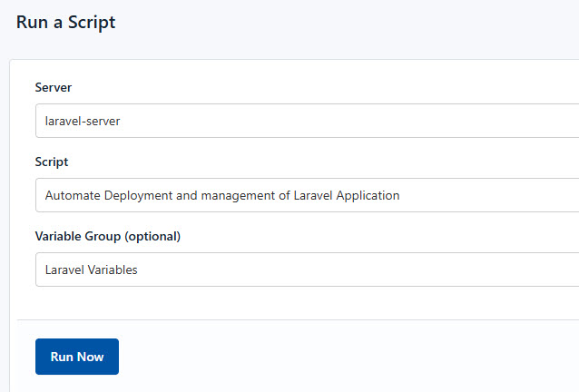The height and width of the screenshot is (392, 579).
Task: Click the Run Now button
Action: click(77, 357)
